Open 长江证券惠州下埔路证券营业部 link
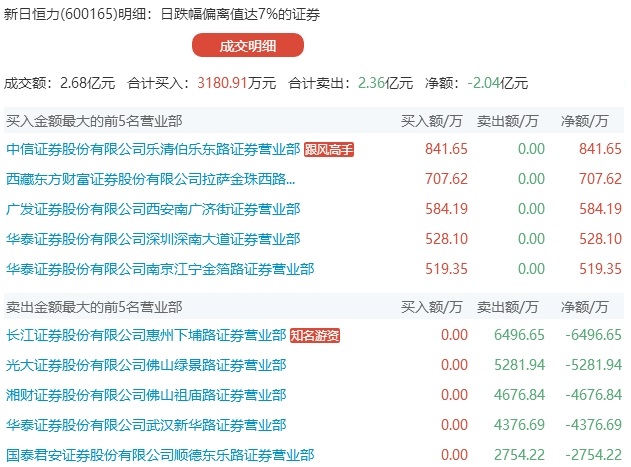Image resolution: width=631 pixels, height=467 pixels. [x=146, y=335]
